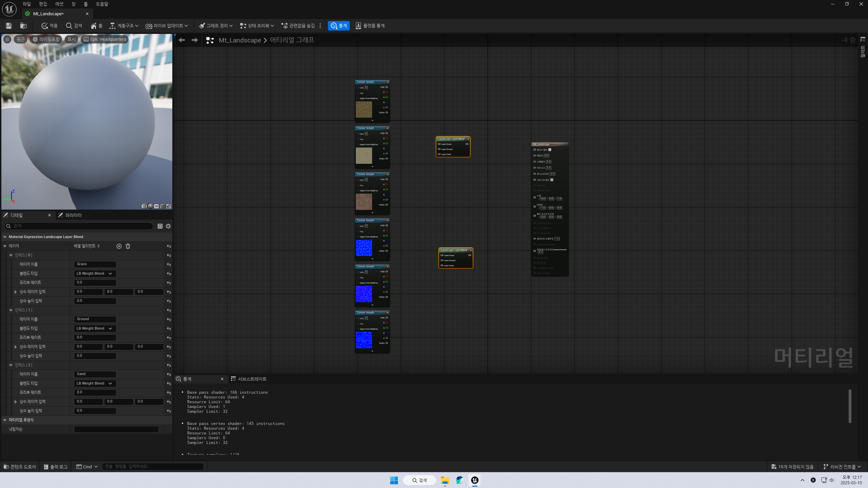Click the 15개 저장되지 않음 unsaved indicator
The image size is (868, 488).
coord(792,467)
